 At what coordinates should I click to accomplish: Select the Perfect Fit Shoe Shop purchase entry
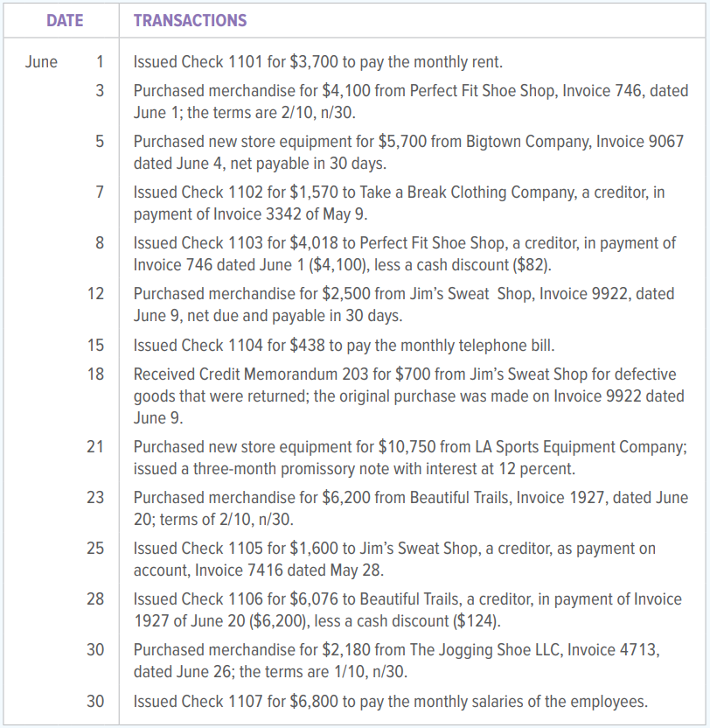[x=410, y=101]
